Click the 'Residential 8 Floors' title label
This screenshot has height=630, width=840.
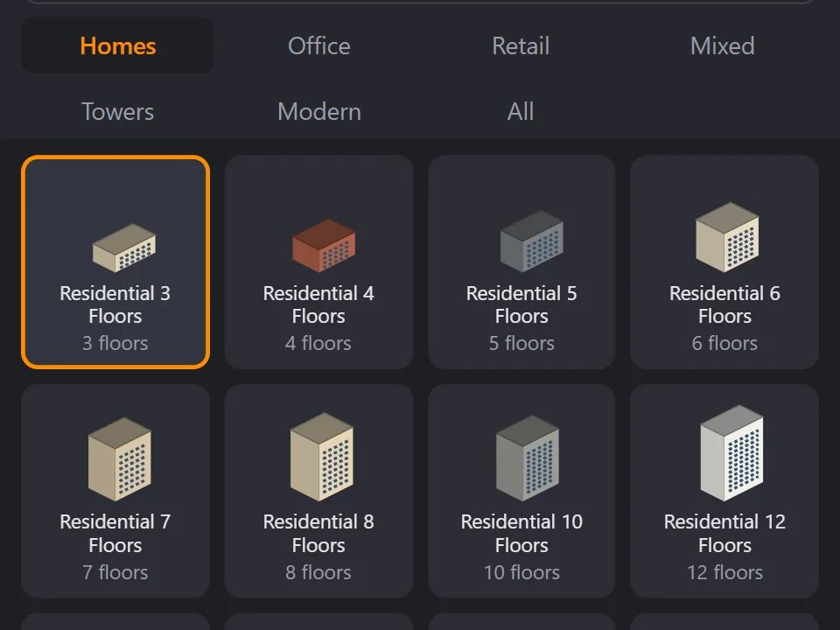pyautogui.click(x=318, y=534)
